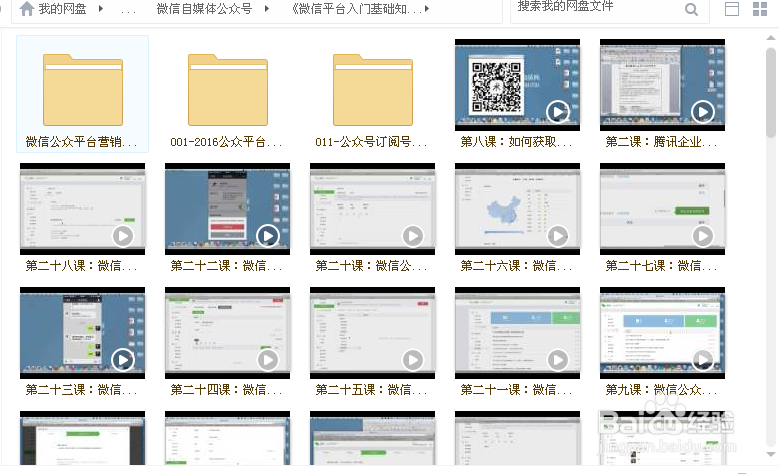Play video 第二十五课 using play icon
The image size is (779, 474).
pos(413,360)
